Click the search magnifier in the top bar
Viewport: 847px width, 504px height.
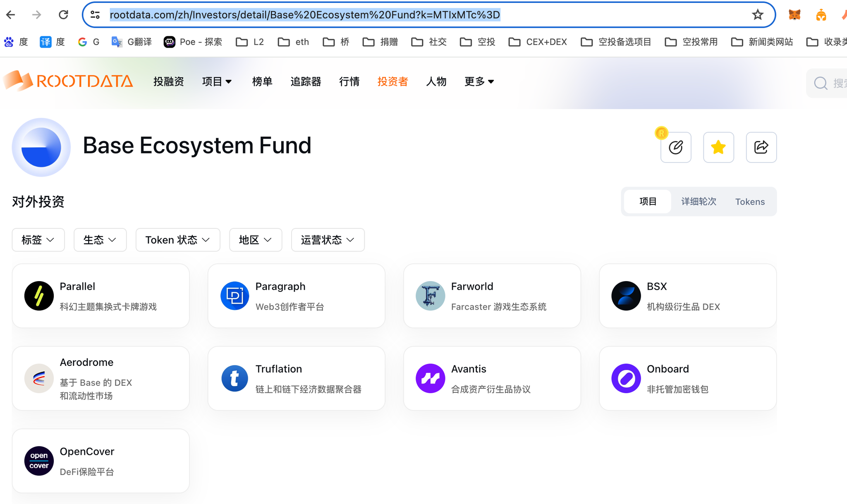click(x=821, y=83)
